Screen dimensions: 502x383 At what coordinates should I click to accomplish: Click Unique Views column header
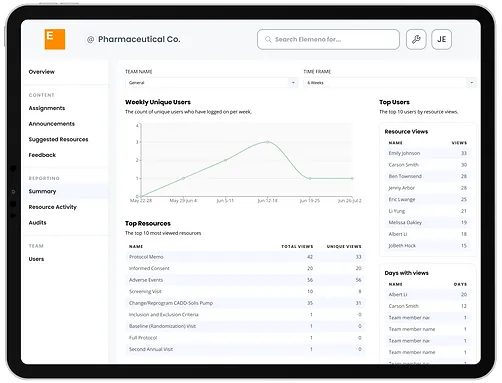(344, 247)
